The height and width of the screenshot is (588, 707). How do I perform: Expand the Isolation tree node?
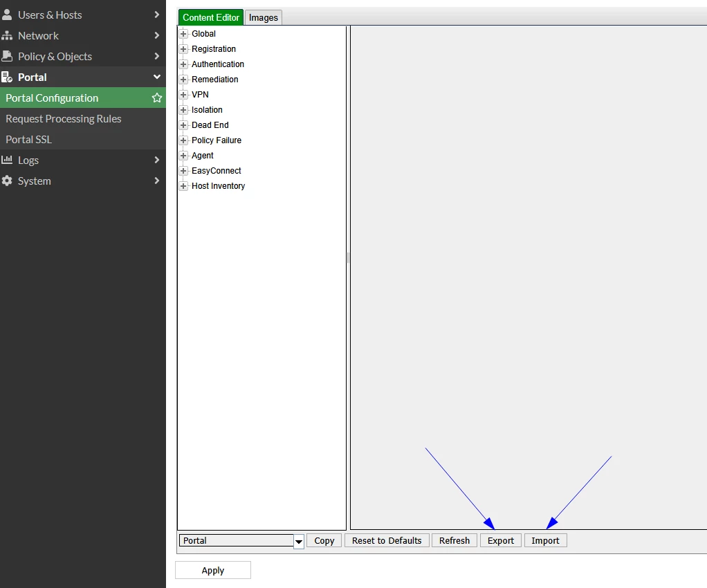pos(183,110)
